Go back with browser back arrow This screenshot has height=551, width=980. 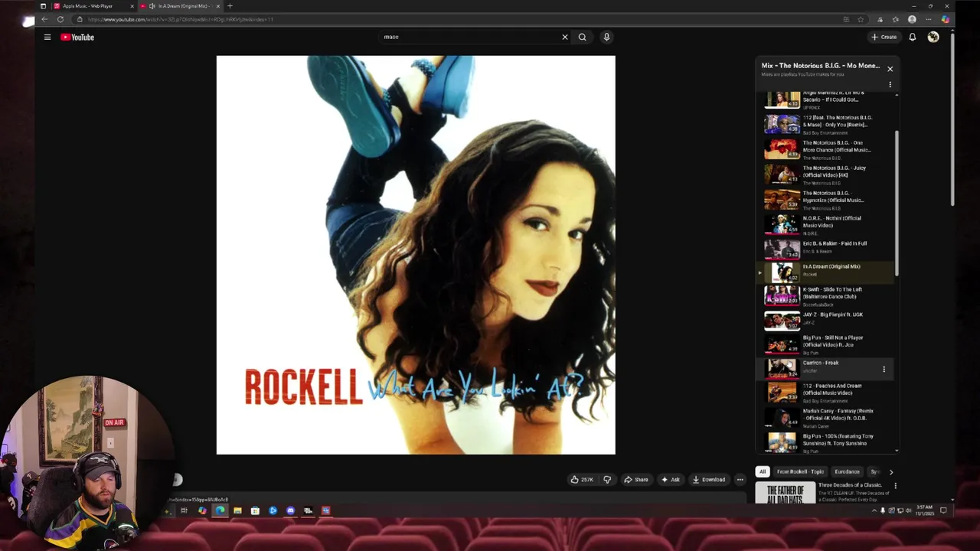(x=44, y=19)
